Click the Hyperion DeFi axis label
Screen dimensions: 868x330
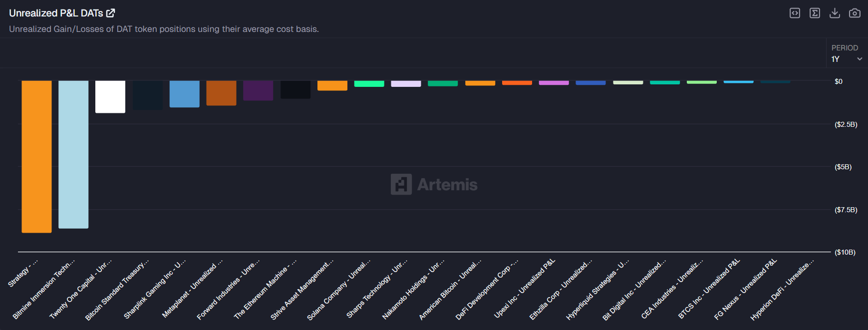pyautogui.click(x=782, y=291)
